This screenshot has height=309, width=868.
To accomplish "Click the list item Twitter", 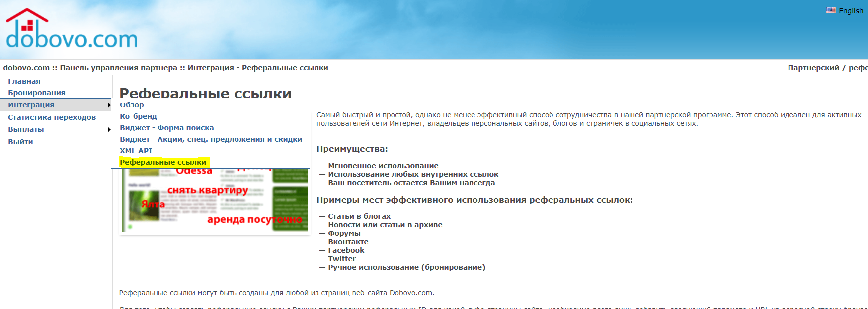I will 342,259.
